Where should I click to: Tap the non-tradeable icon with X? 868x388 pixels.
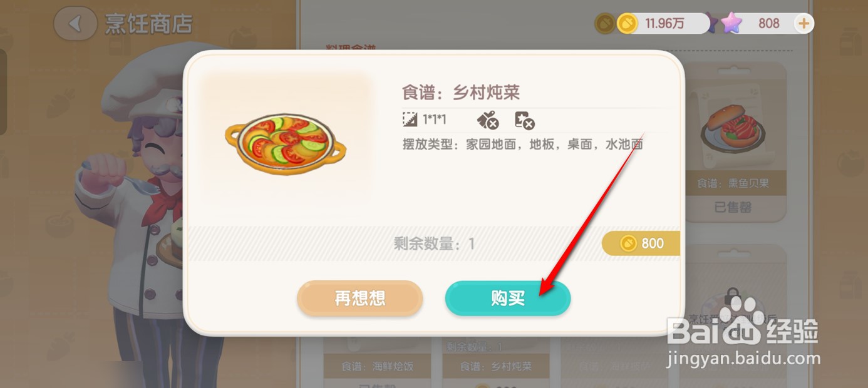point(487,120)
